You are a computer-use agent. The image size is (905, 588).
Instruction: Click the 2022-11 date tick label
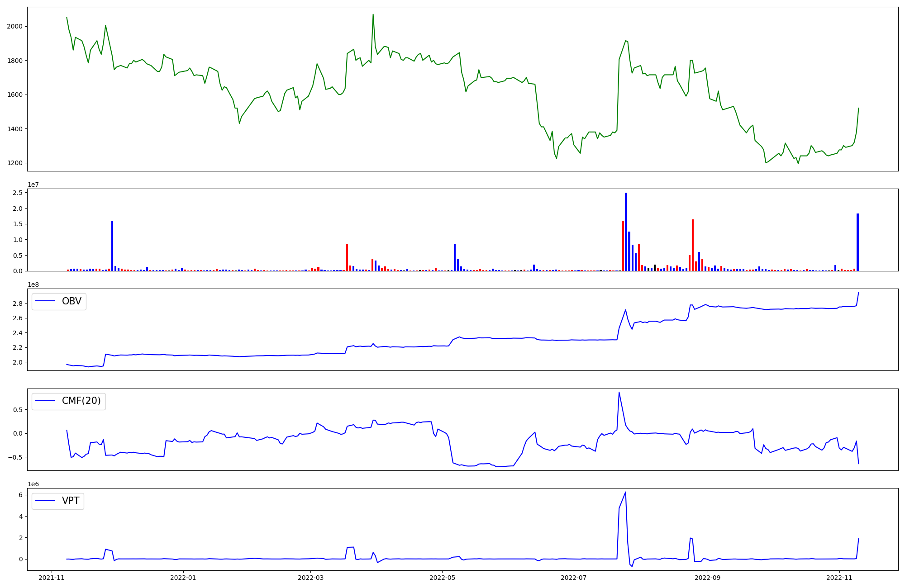coord(839,577)
